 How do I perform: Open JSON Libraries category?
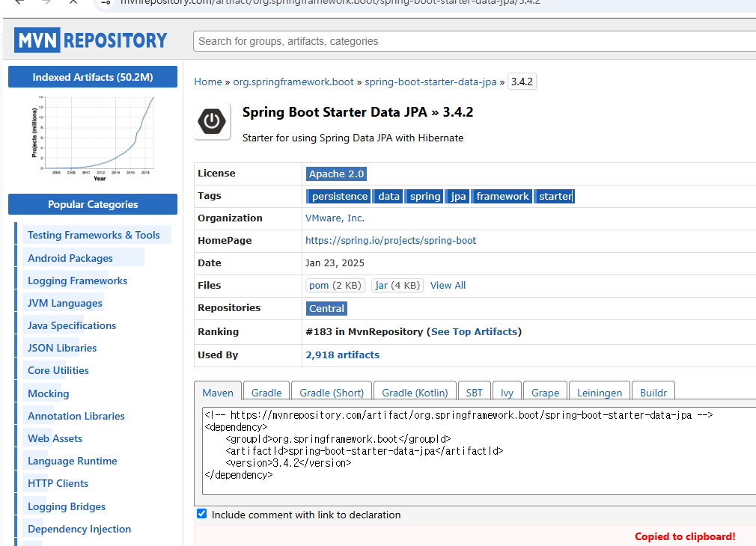(x=61, y=348)
